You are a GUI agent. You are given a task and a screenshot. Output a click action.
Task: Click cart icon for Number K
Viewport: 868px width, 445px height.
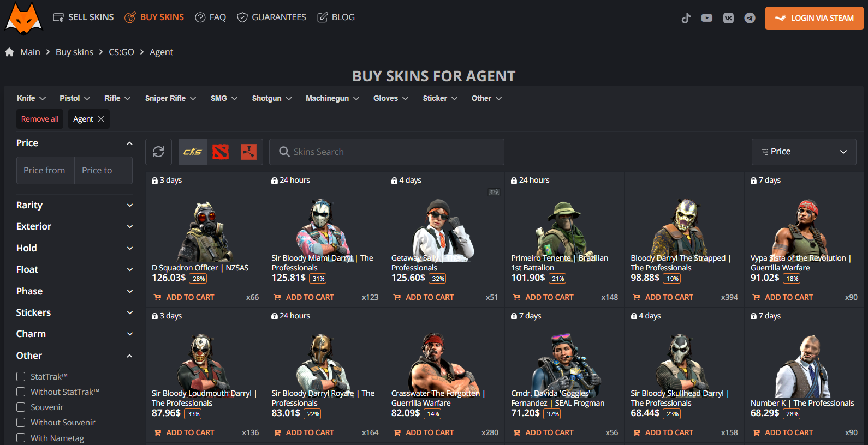pyautogui.click(x=757, y=432)
